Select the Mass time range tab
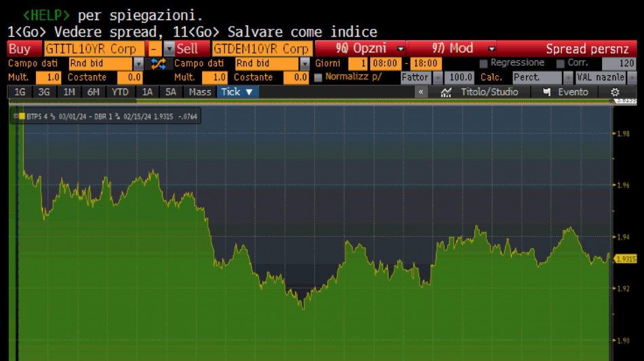This screenshot has height=361, width=644. click(x=199, y=92)
